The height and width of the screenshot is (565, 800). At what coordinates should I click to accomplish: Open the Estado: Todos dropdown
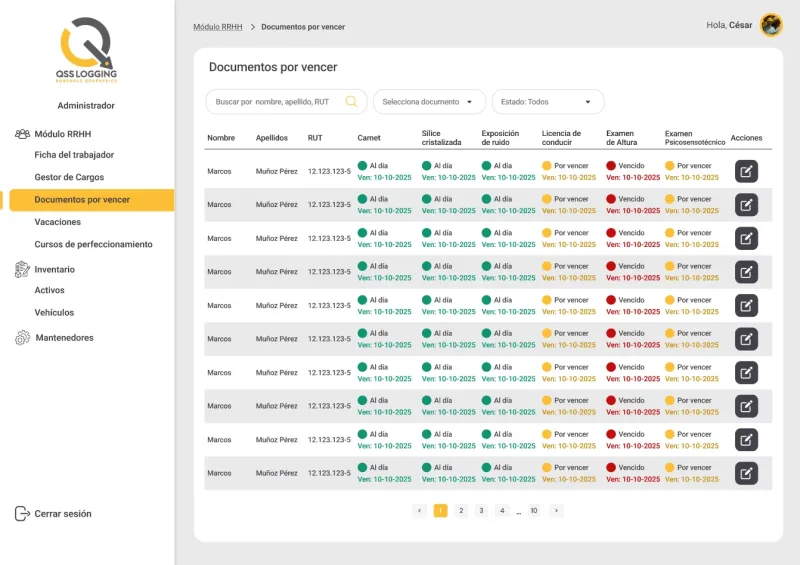pyautogui.click(x=547, y=102)
